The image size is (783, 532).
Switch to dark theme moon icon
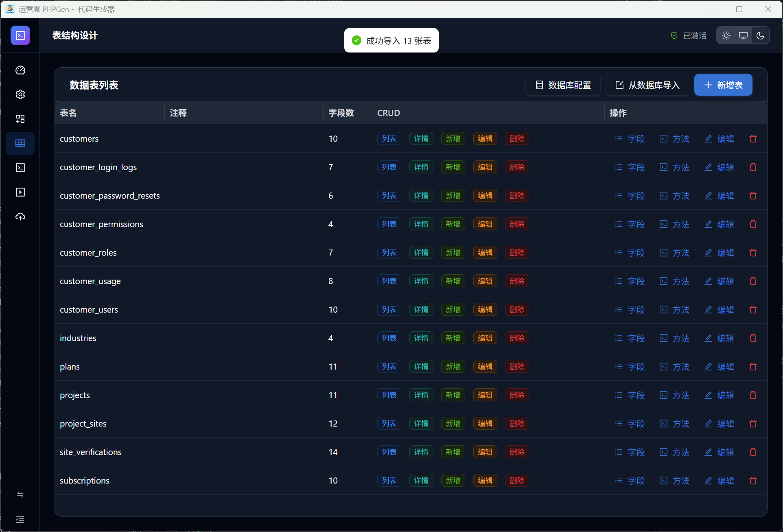760,36
